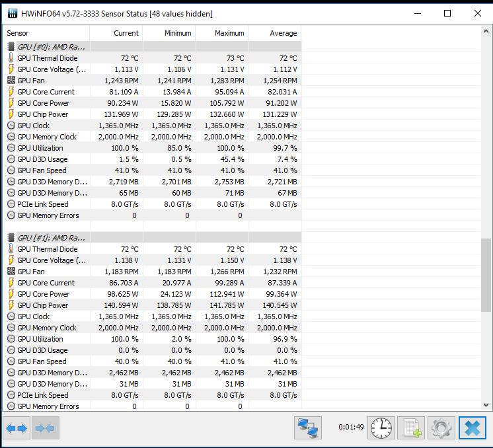Click lightning icon beside GPU #1 Chip Power
This screenshot has width=493, height=448.
pos(11,305)
